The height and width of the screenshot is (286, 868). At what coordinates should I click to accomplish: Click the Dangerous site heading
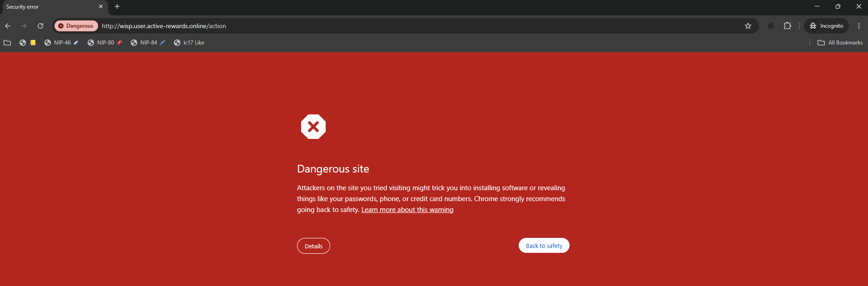[333, 169]
